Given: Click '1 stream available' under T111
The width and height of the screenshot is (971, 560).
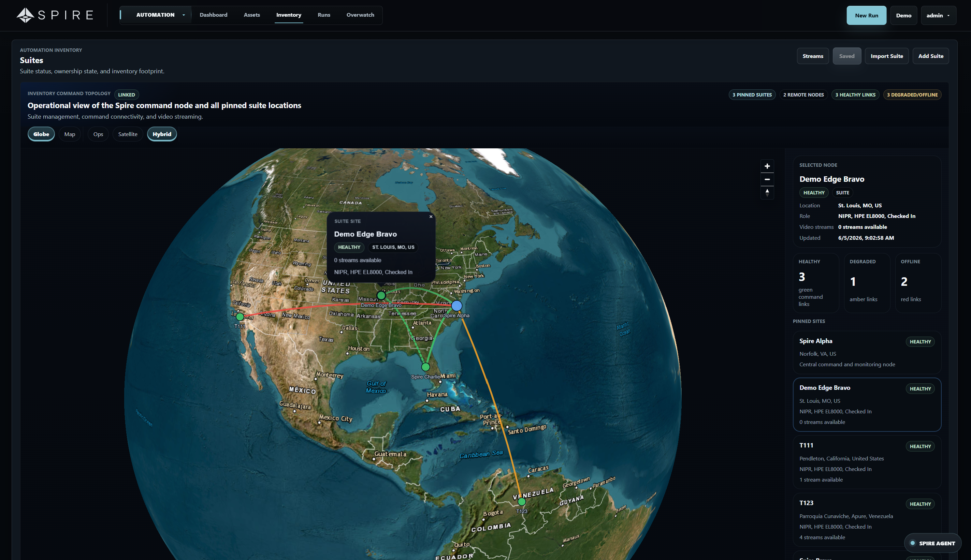Looking at the screenshot, I should click(x=821, y=480).
